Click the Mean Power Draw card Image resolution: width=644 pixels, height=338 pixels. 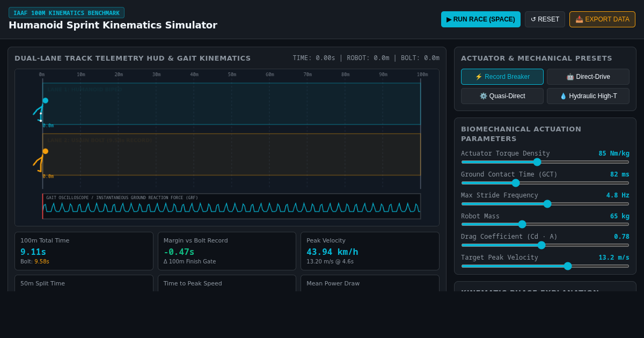370,283
